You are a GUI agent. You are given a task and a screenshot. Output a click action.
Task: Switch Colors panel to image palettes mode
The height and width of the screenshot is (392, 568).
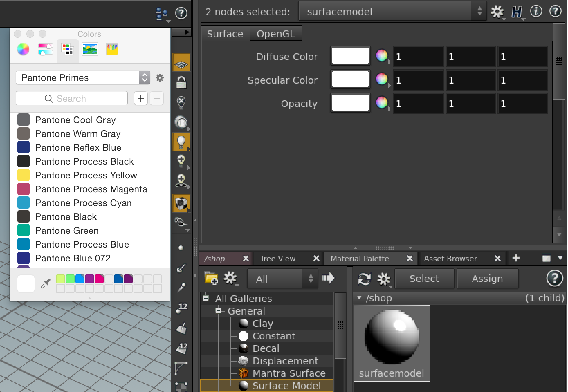(90, 49)
